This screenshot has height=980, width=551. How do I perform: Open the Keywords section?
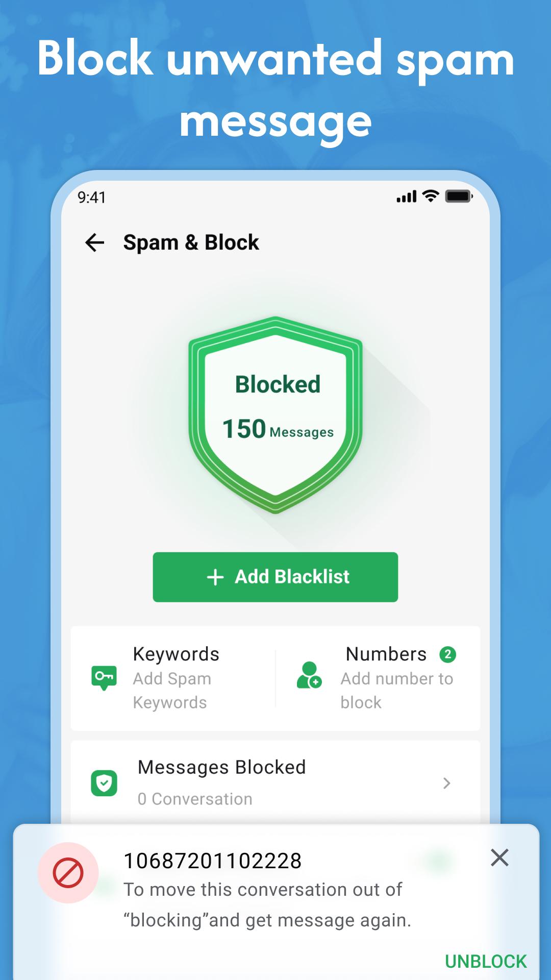point(173,678)
